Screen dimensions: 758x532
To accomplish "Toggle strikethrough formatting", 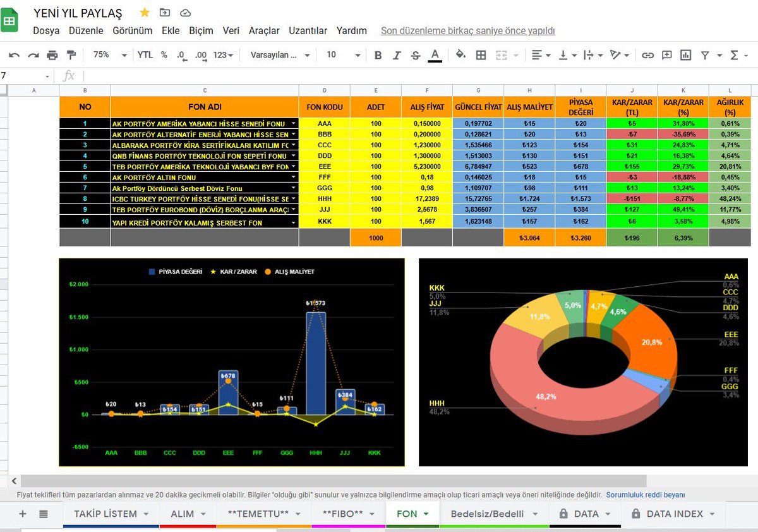I will (x=415, y=55).
